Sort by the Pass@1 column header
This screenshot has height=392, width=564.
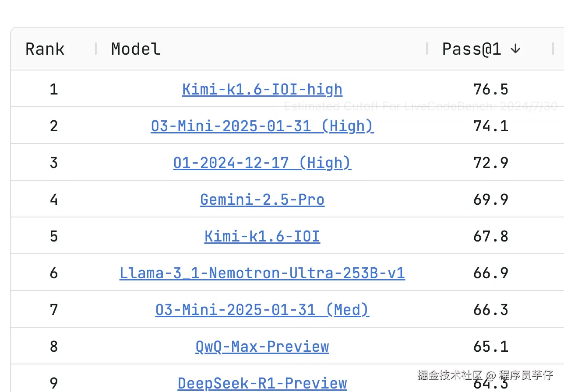[472, 49]
